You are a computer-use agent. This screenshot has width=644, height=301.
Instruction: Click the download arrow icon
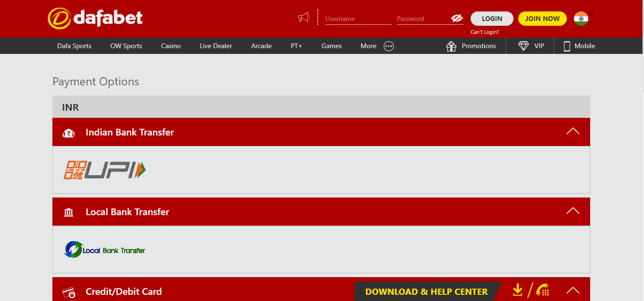point(518,290)
